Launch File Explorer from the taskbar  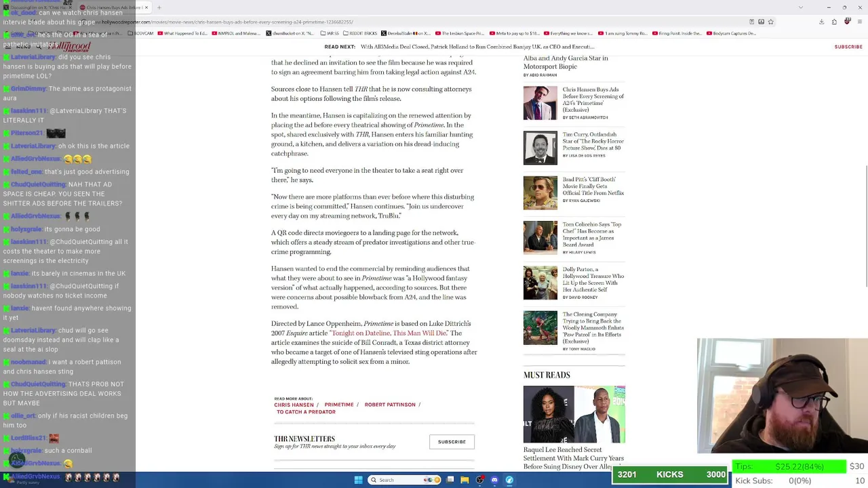click(465, 480)
